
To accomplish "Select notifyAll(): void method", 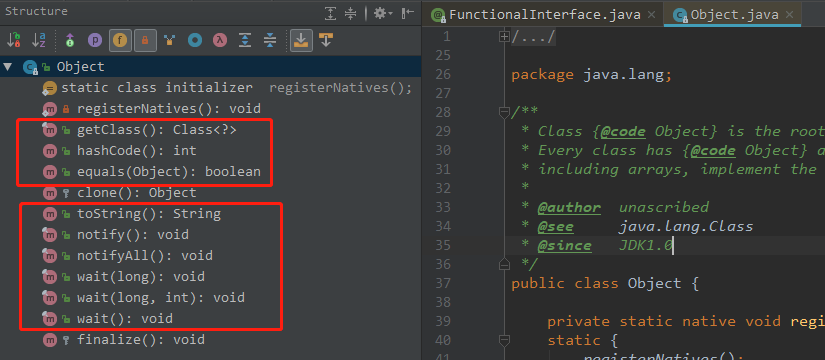I will tap(210, 256).
